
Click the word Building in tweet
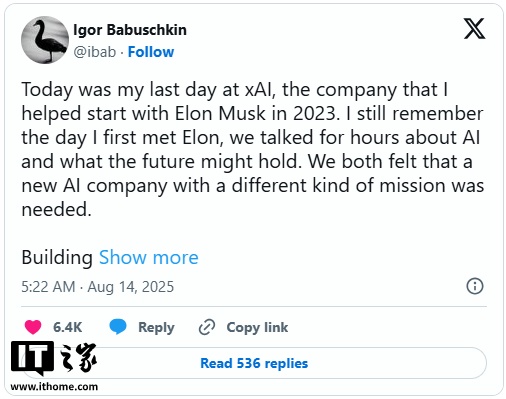57,257
